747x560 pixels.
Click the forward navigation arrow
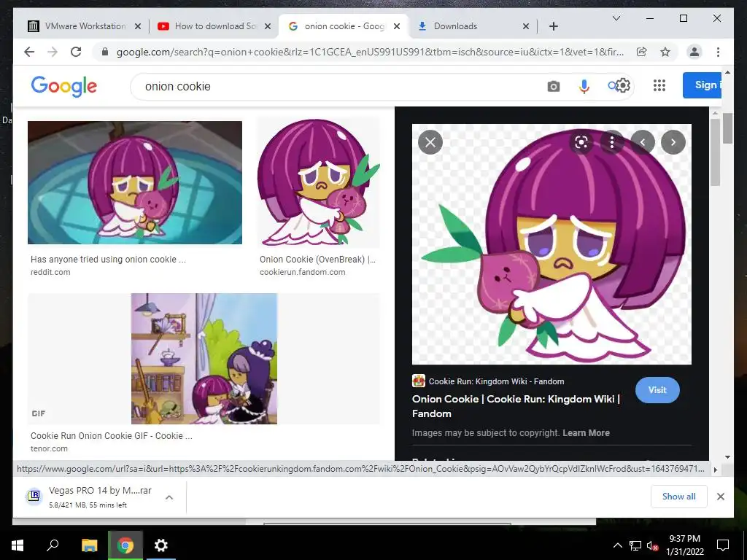point(53,52)
